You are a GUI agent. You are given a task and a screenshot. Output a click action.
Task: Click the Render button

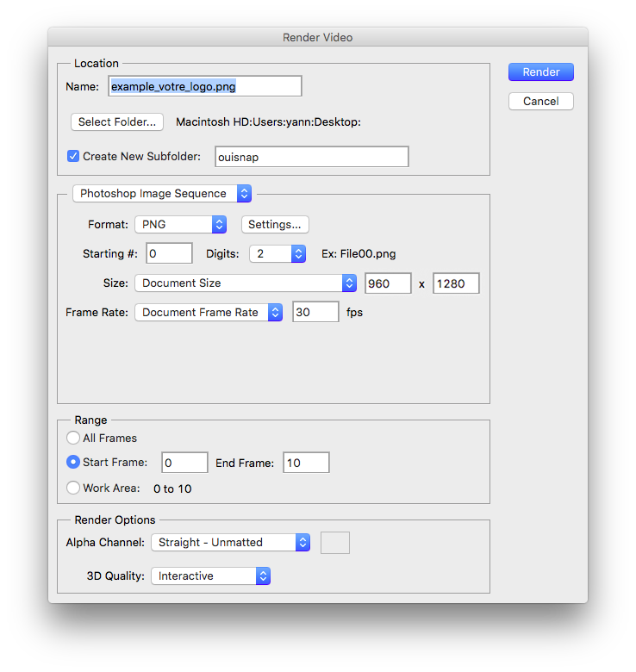(x=540, y=72)
